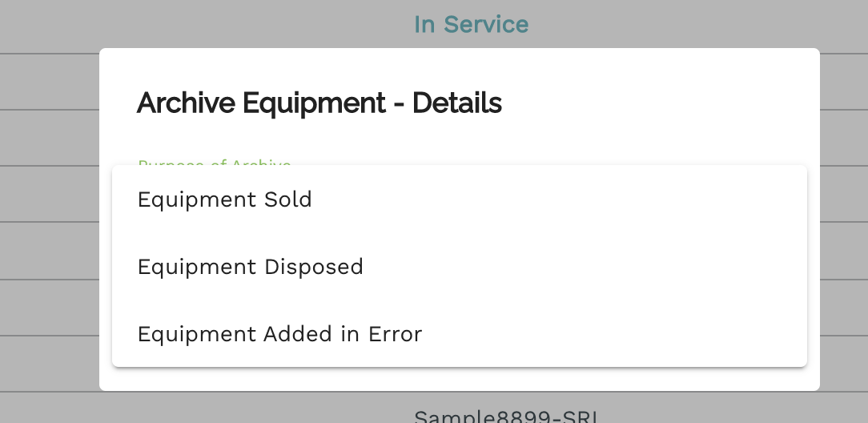The height and width of the screenshot is (423, 868).
Task: Pick "Equipment Added in Error" reason
Action: pos(279,334)
